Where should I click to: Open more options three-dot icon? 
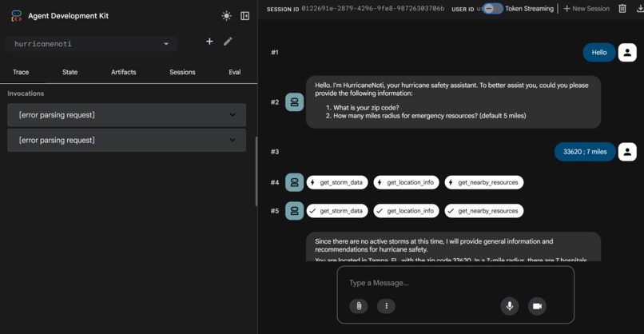[x=386, y=306]
